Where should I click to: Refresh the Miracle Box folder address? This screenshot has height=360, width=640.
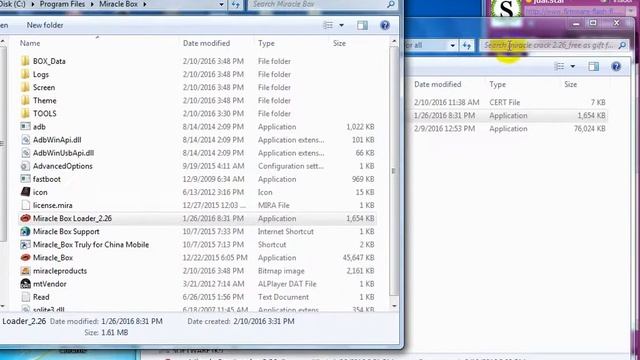(x=236, y=4)
